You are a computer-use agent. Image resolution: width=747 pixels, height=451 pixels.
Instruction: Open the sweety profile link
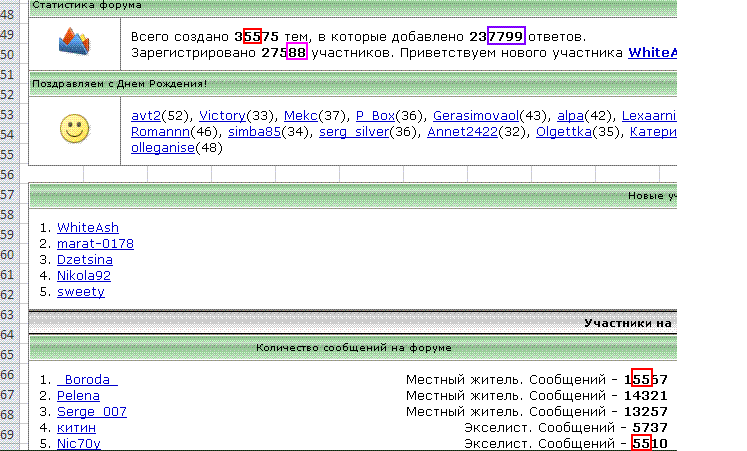click(81, 291)
